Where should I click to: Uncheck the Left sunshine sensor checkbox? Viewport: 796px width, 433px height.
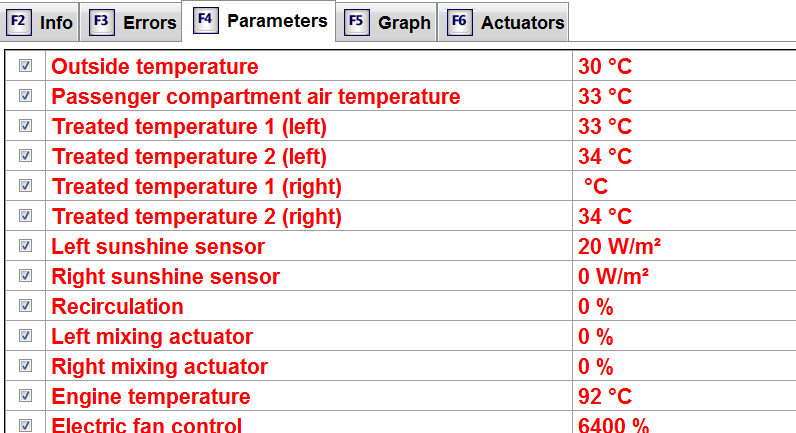tap(25, 246)
